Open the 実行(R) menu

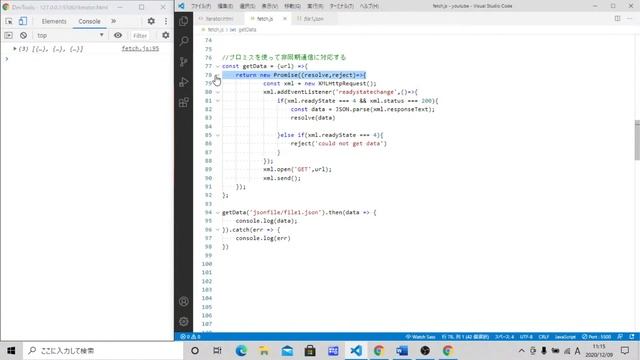[315, 6]
